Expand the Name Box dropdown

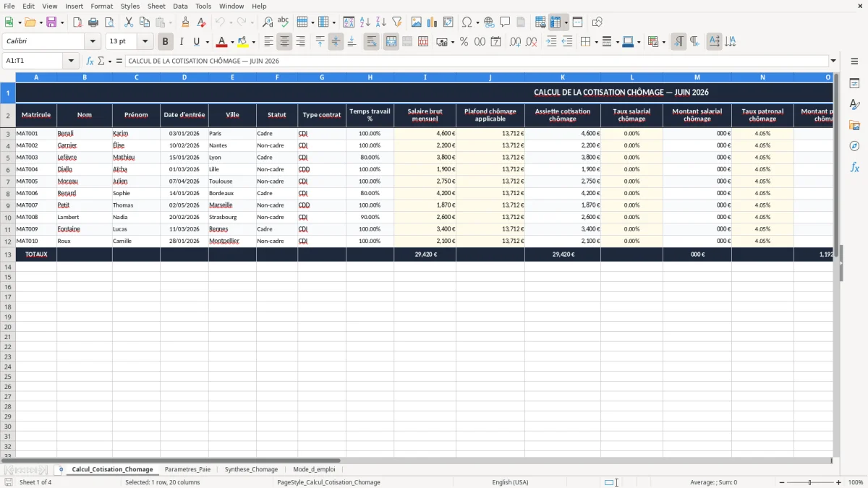pyautogui.click(x=71, y=61)
